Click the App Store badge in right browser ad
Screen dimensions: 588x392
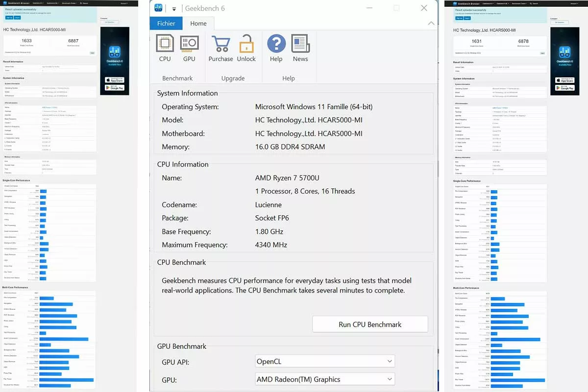click(x=564, y=80)
